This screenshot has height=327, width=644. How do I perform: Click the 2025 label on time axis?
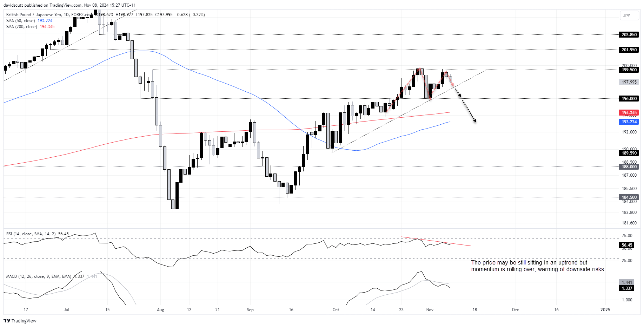coord(605,310)
